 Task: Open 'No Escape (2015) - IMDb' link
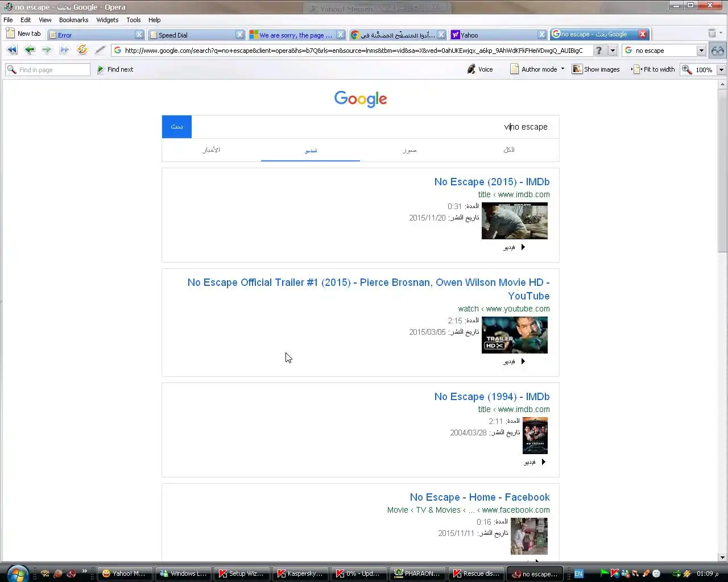492,182
